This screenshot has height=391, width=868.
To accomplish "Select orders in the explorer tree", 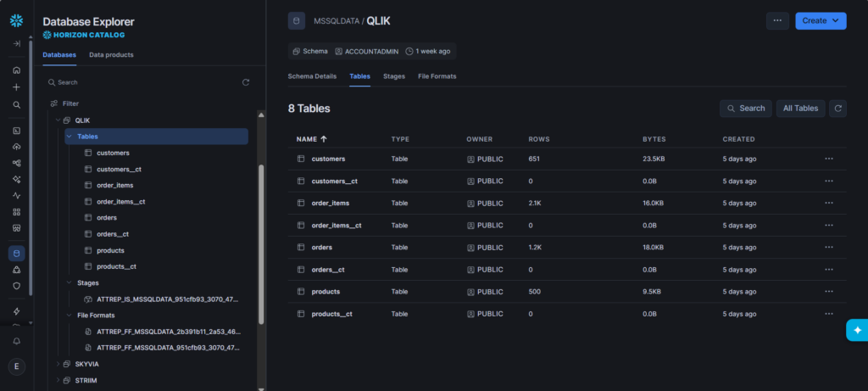I will (107, 218).
